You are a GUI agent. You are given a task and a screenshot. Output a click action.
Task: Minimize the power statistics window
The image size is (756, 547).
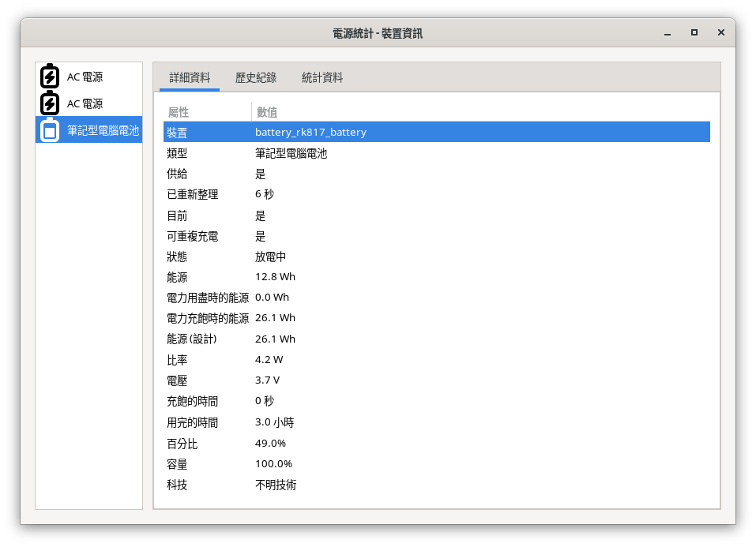(668, 32)
